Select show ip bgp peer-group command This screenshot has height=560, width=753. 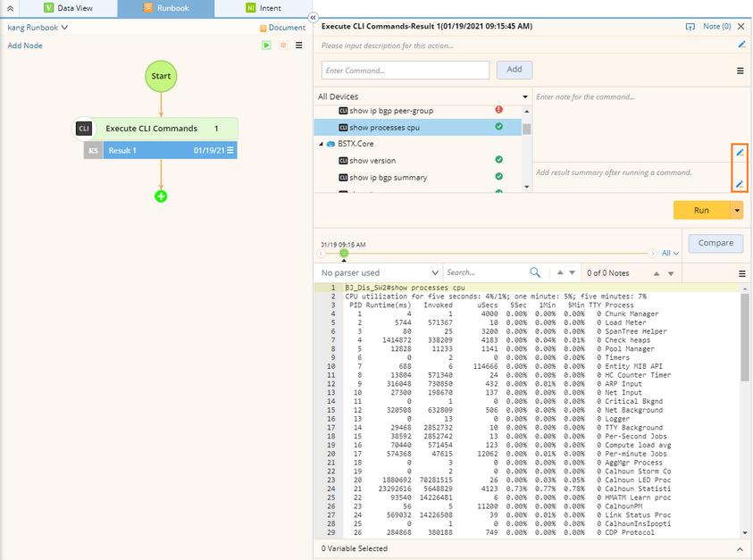[391, 111]
